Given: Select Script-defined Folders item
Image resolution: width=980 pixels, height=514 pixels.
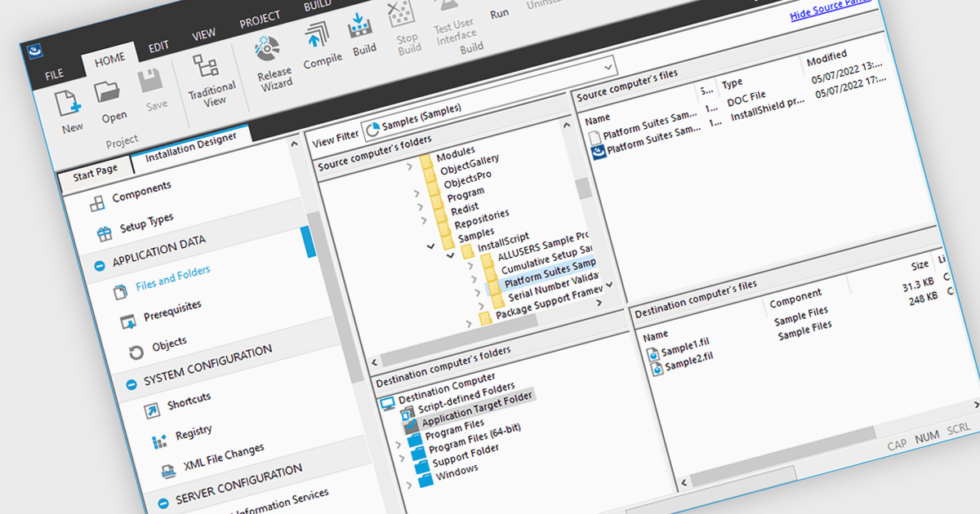Looking at the screenshot, I should pyautogui.click(x=466, y=398).
